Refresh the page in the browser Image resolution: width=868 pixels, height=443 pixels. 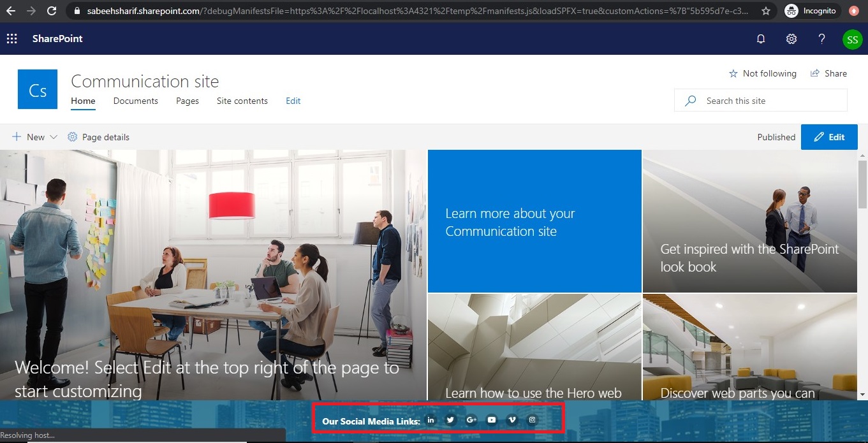click(50, 10)
